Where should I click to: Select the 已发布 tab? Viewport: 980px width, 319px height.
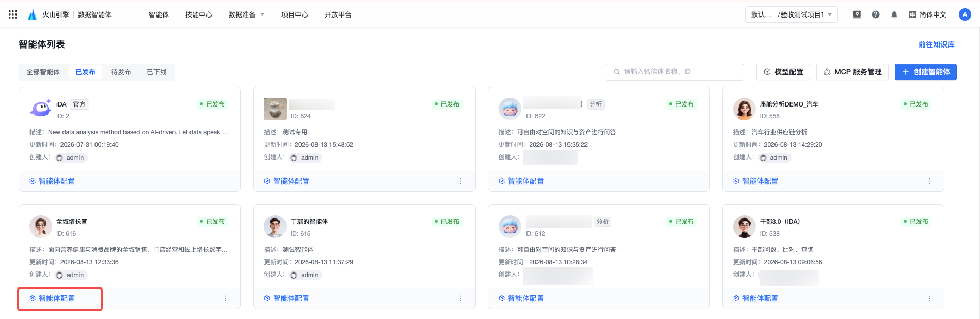(x=85, y=72)
